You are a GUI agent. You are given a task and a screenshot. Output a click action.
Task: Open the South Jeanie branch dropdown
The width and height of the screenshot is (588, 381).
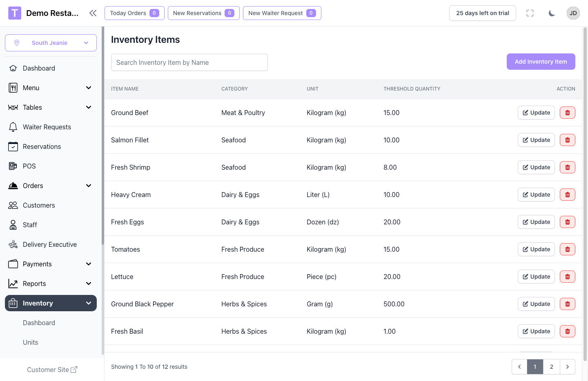coord(51,43)
